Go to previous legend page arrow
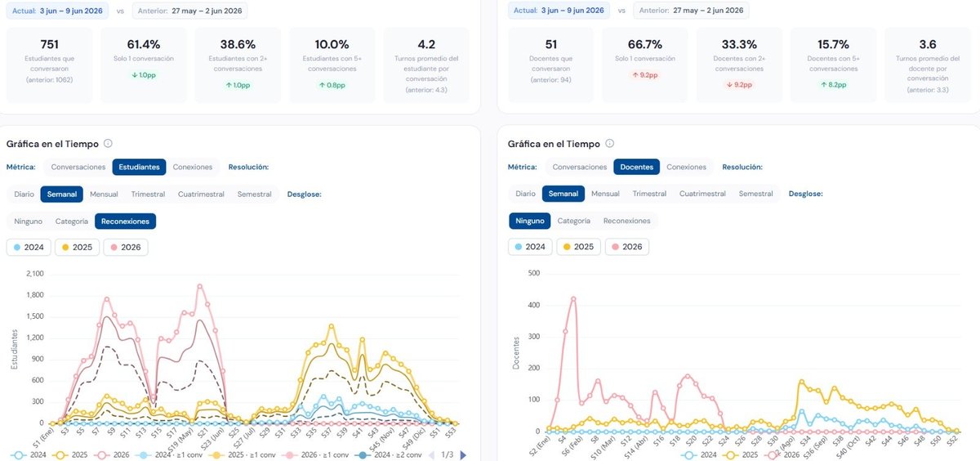The image size is (980, 461). [431, 454]
